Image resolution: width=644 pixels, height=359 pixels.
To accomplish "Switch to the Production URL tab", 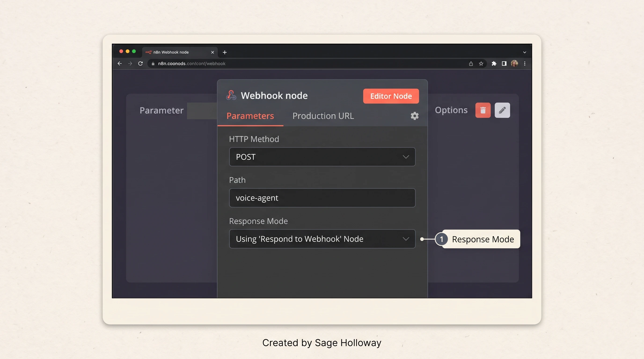I will (323, 116).
